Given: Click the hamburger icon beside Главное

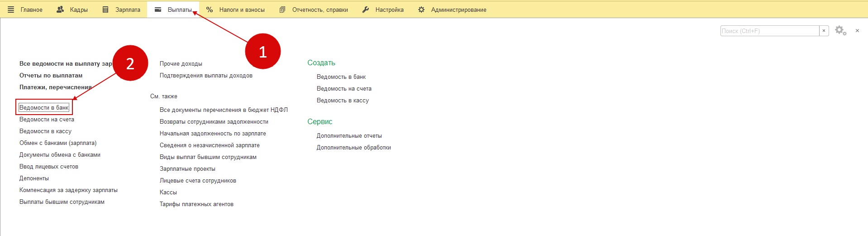Looking at the screenshot, I should pyautogui.click(x=11, y=10).
